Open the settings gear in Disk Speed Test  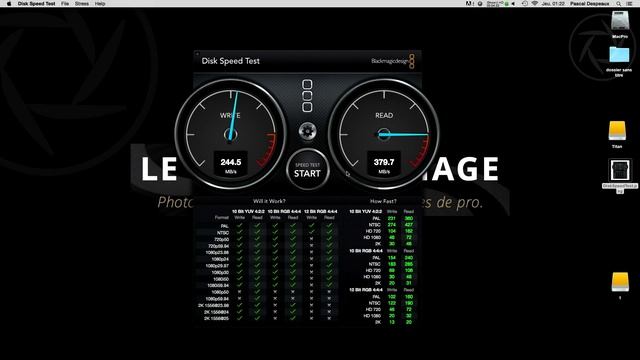coord(307,131)
